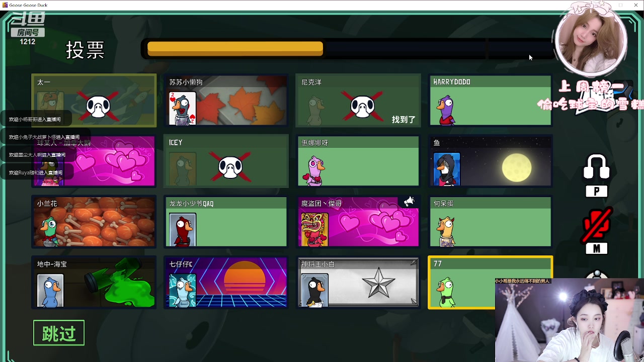Vote for player 龙龙小少爷QAQ

point(226,222)
